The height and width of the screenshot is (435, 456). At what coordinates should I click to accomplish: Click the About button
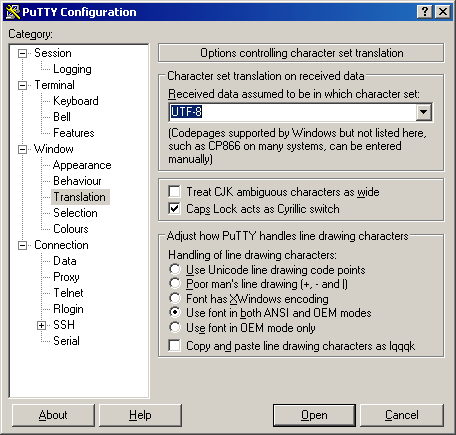[53, 415]
